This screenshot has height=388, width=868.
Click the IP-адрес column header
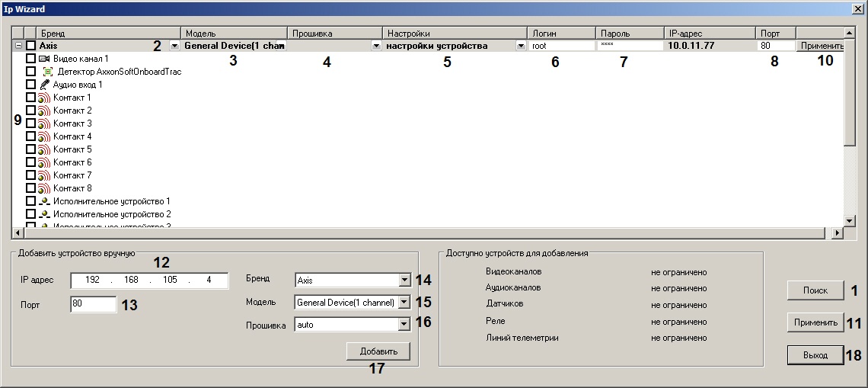click(710, 34)
